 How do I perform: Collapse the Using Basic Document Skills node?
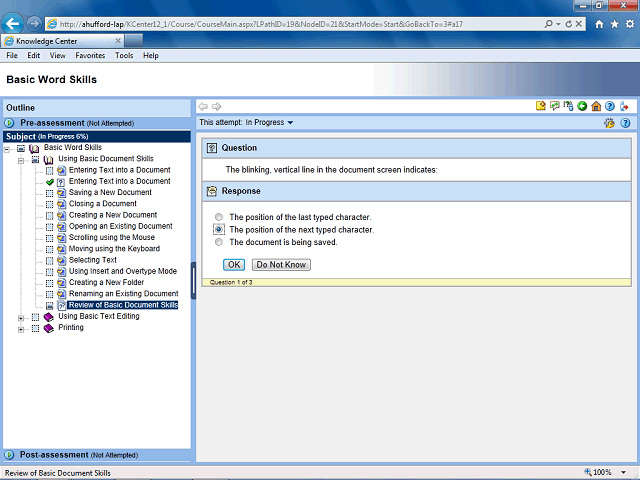21,160
